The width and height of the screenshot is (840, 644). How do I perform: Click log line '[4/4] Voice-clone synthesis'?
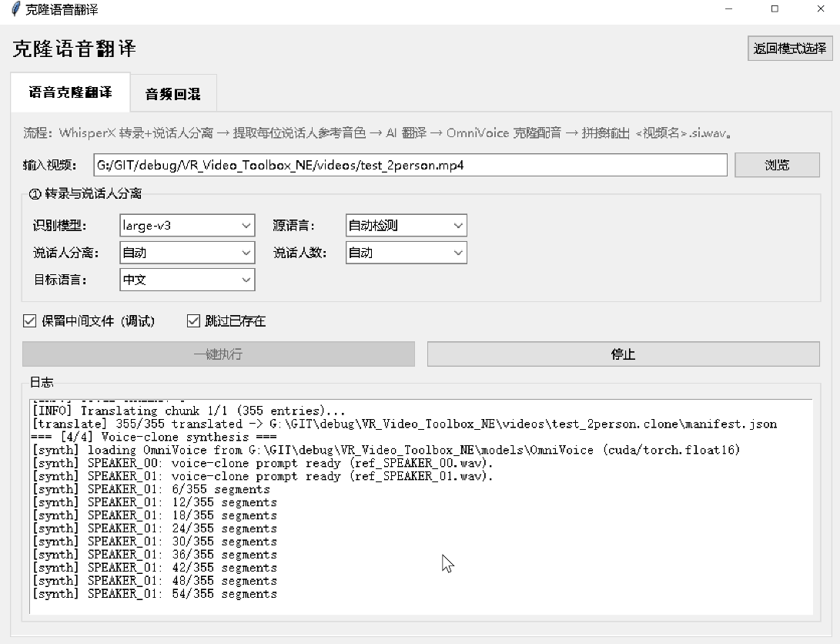[x=154, y=438]
